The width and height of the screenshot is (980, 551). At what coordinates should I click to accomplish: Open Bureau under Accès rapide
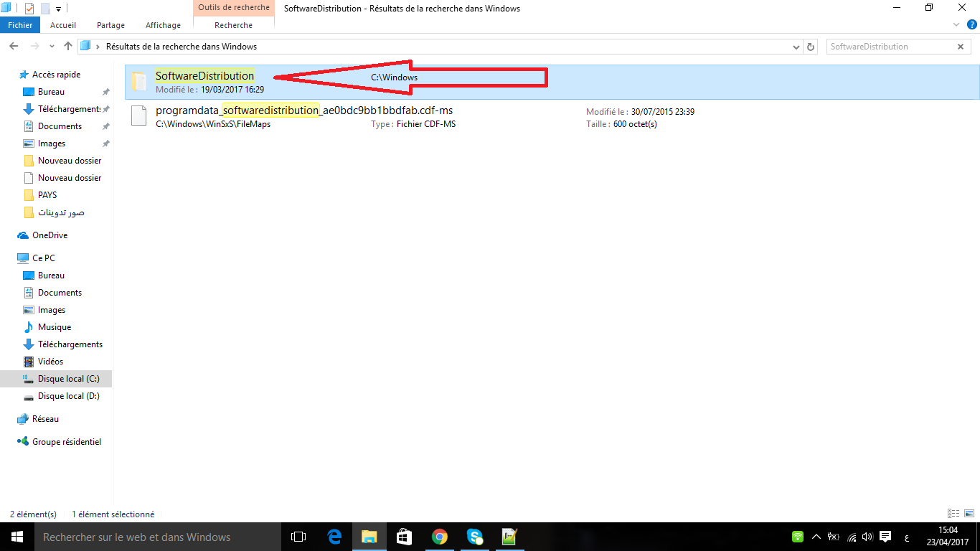tap(51, 92)
